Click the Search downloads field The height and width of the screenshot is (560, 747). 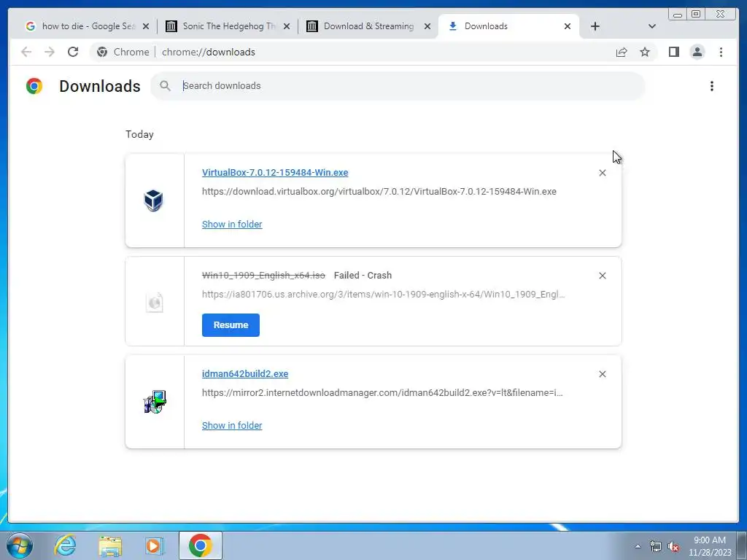click(x=398, y=86)
